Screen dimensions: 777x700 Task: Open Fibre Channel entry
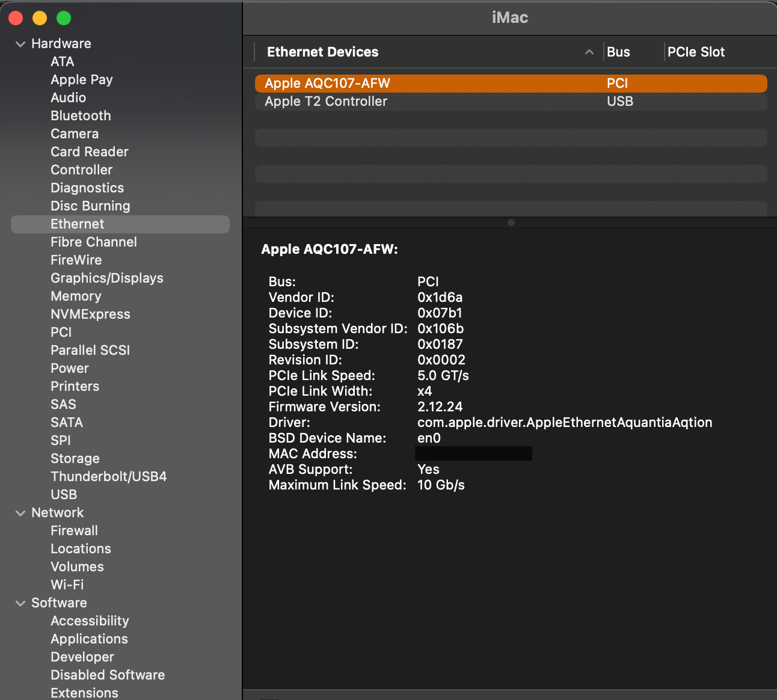pyautogui.click(x=94, y=242)
